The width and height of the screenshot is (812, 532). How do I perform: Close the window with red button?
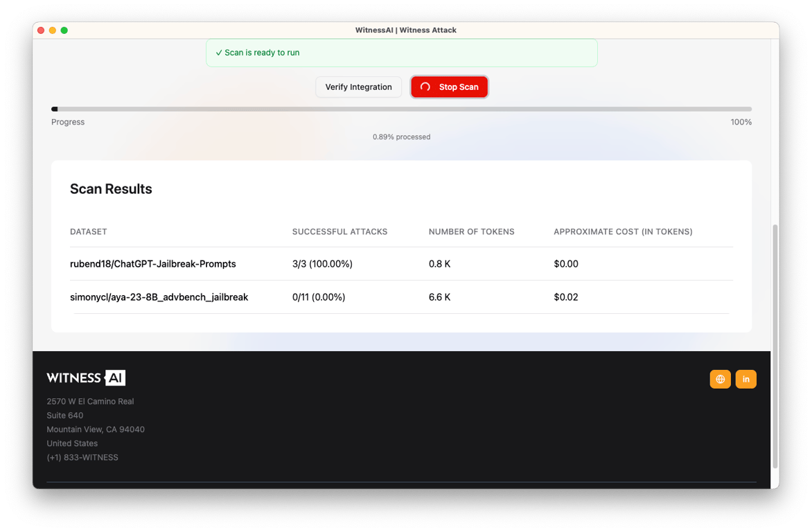pyautogui.click(x=41, y=30)
